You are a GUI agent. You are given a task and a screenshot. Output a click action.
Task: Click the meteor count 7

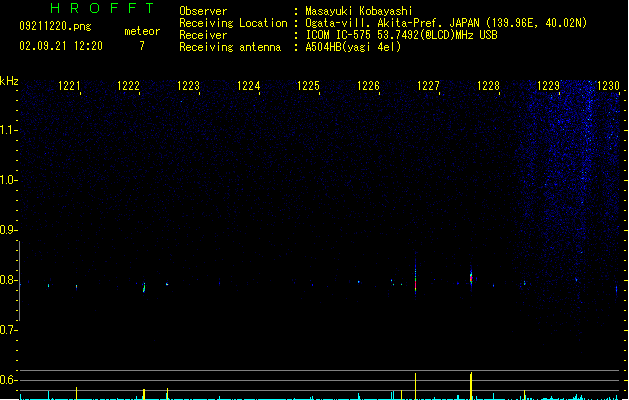point(142,46)
